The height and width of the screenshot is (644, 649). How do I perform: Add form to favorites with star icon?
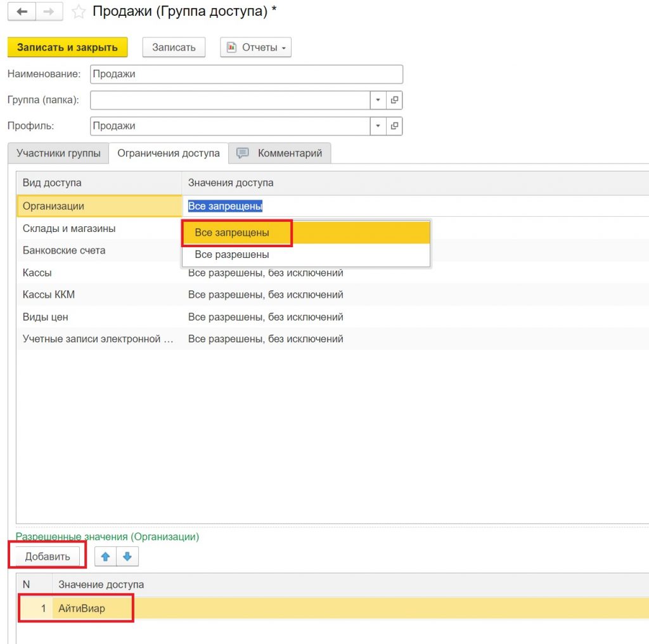79,11
